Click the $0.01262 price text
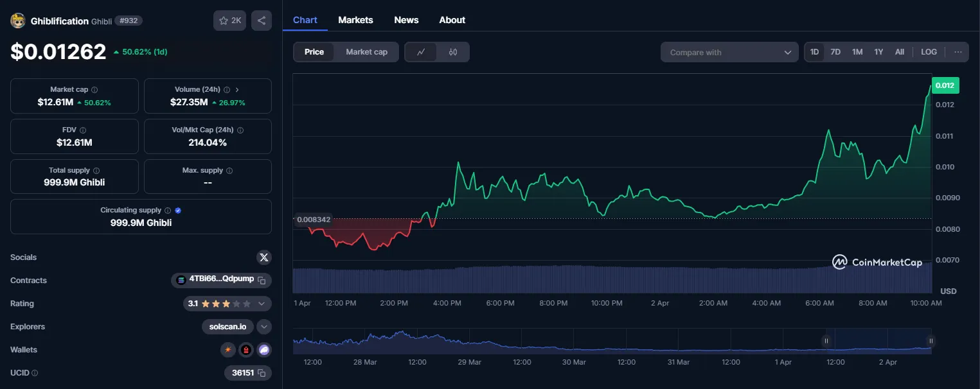This screenshot has height=389, width=980. 58,51
